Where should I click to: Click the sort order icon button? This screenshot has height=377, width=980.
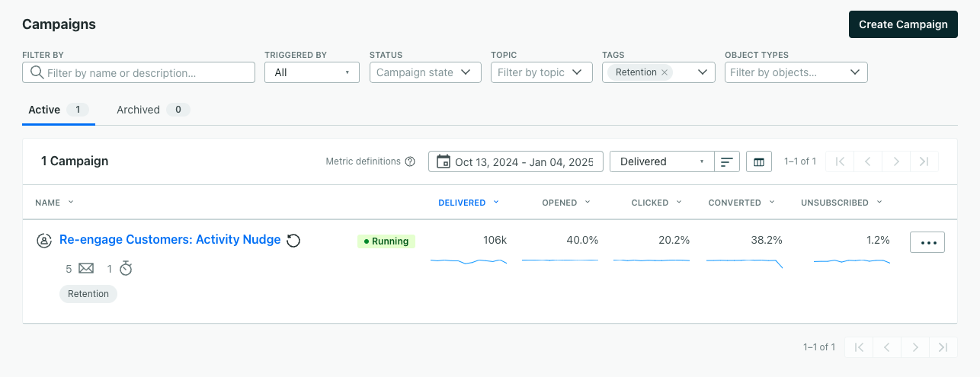click(727, 161)
